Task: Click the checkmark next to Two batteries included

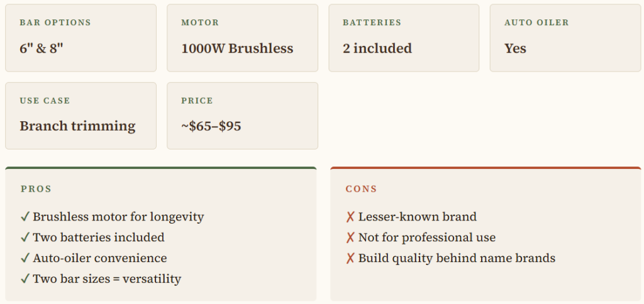Action: pyautogui.click(x=25, y=238)
